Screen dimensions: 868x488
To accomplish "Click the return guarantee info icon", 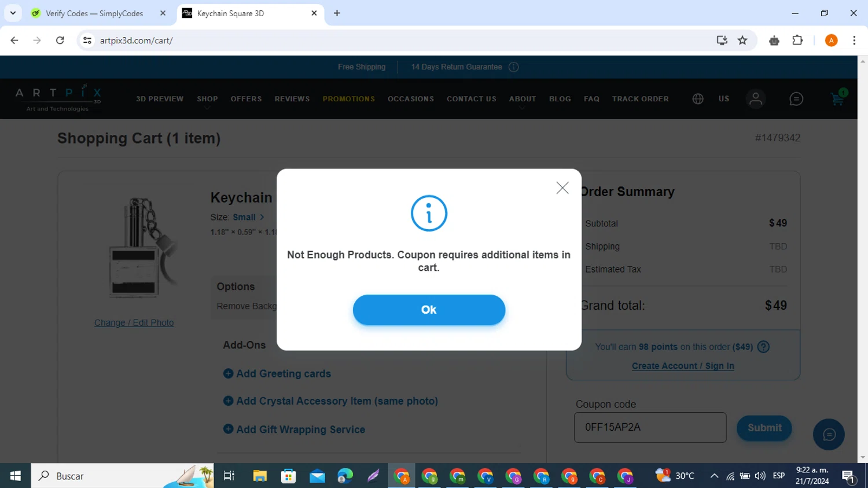I will (x=514, y=67).
